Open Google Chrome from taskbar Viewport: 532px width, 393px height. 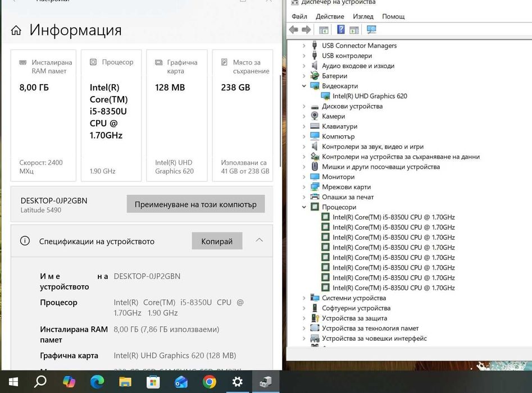(x=210, y=382)
